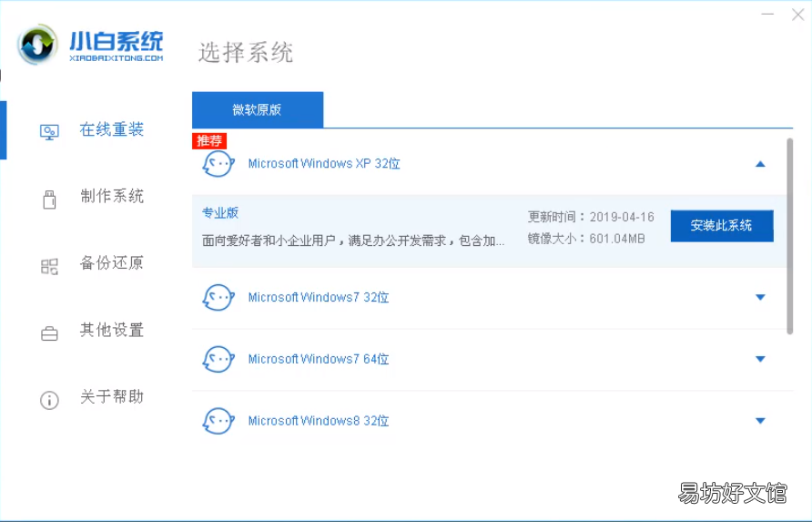
Task: Minimize the 小白系统 window
Action: (x=767, y=14)
